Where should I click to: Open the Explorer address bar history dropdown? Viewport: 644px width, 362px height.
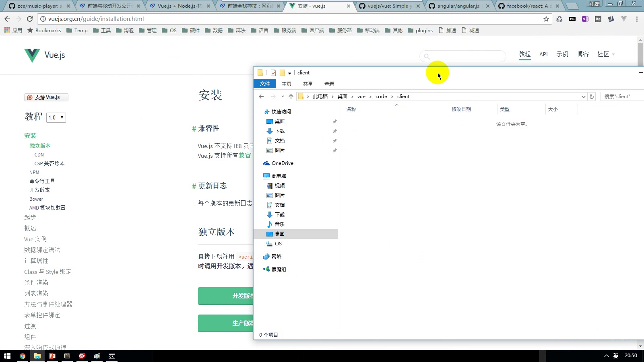(x=583, y=97)
